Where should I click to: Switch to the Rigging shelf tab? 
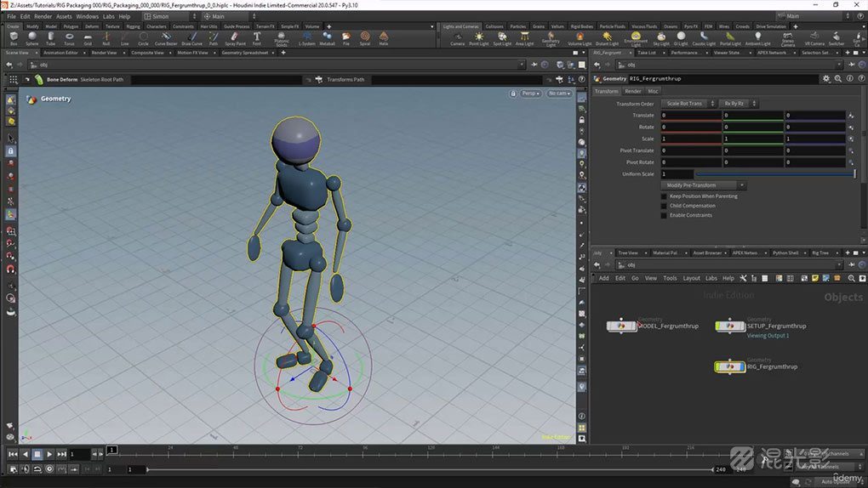(x=133, y=26)
